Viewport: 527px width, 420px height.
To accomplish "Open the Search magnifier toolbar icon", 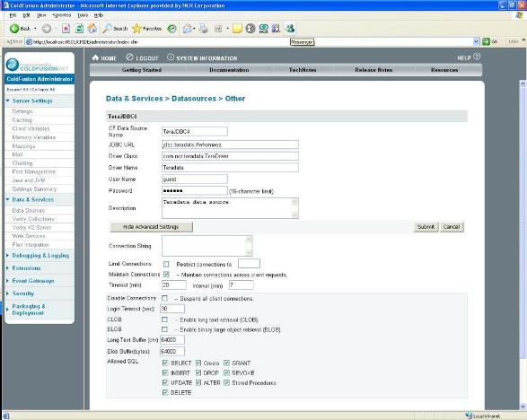I will point(107,29).
